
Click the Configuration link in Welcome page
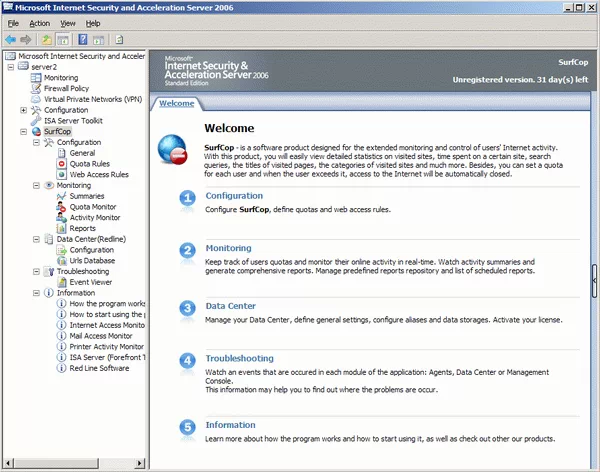pos(234,196)
